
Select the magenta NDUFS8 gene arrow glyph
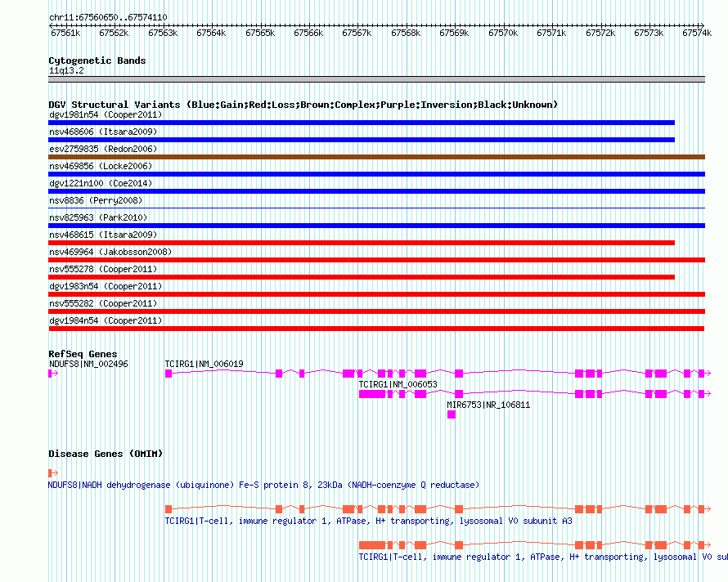click(x=53, y=374)
